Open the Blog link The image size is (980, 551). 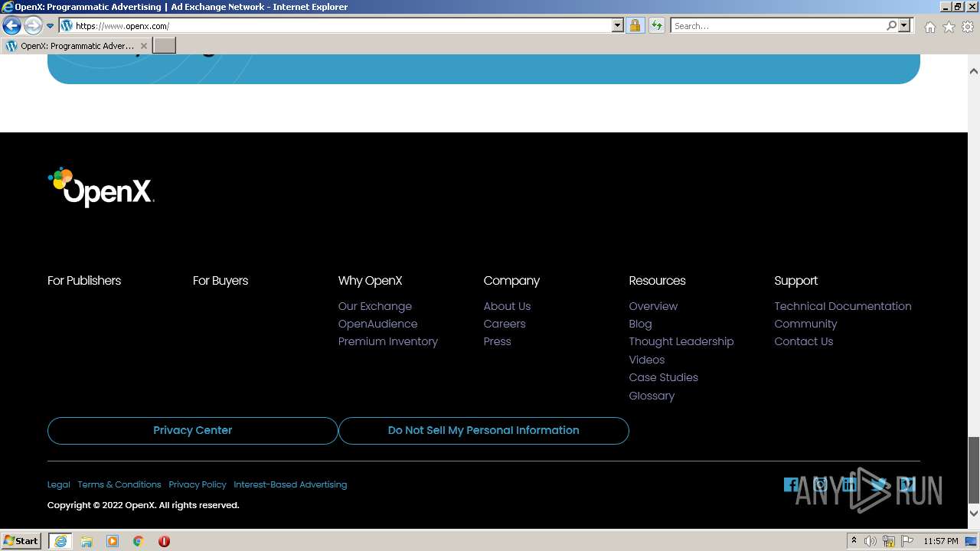640,324
